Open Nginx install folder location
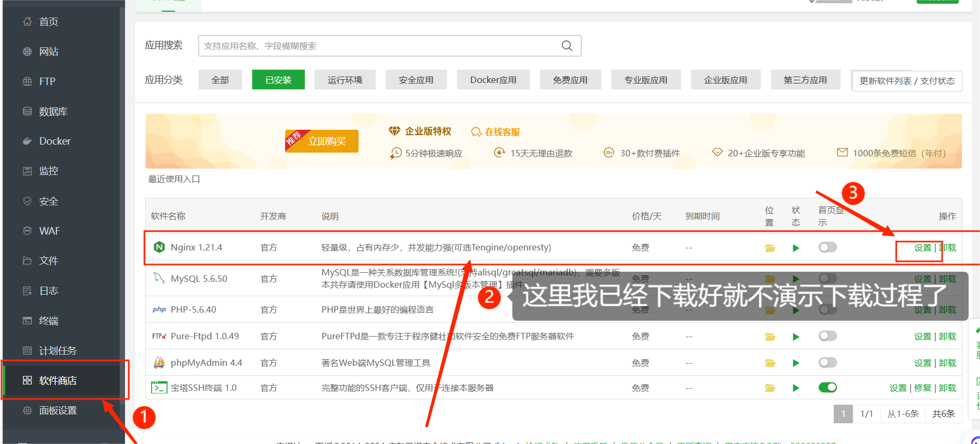 pos(770,248)
